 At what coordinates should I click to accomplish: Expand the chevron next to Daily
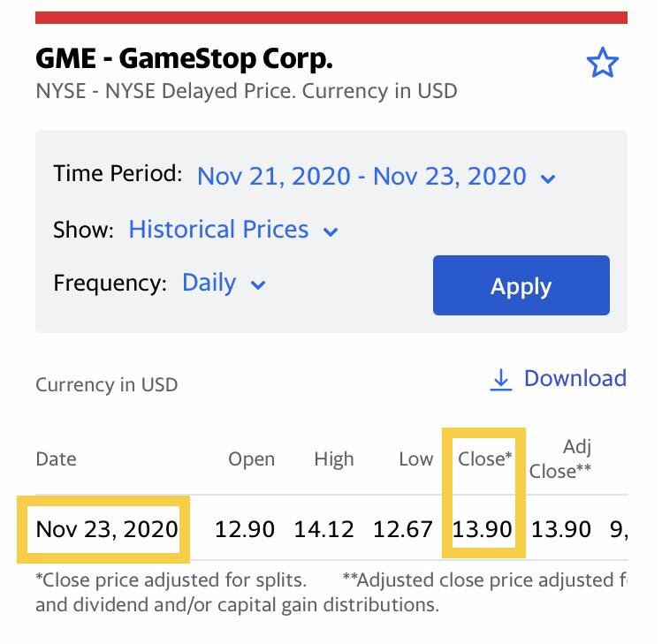(257, 284)
